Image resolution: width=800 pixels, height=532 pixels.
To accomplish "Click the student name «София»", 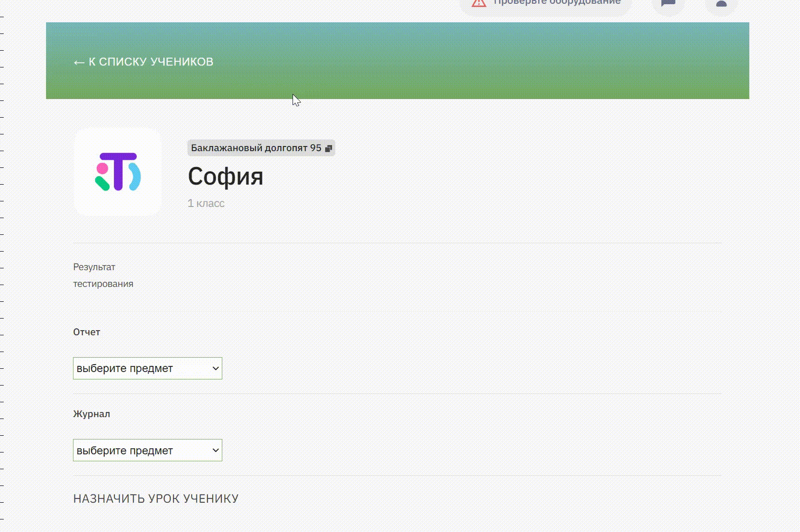I will point(226,176).
